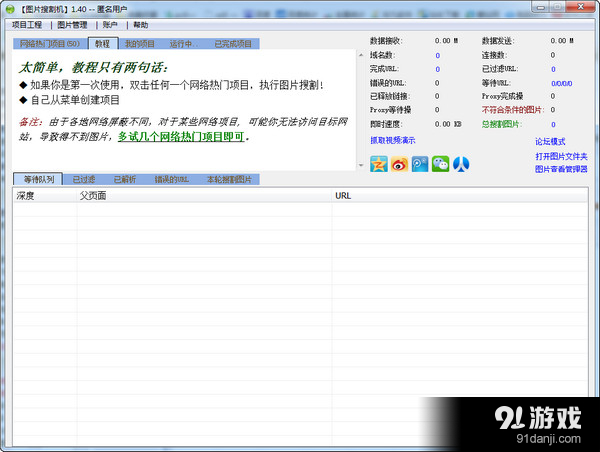Click the 即时速度 label
Image resolution: width=600 pixels, height=452 pixels.
pyautogui.click(x=386, y=124)
